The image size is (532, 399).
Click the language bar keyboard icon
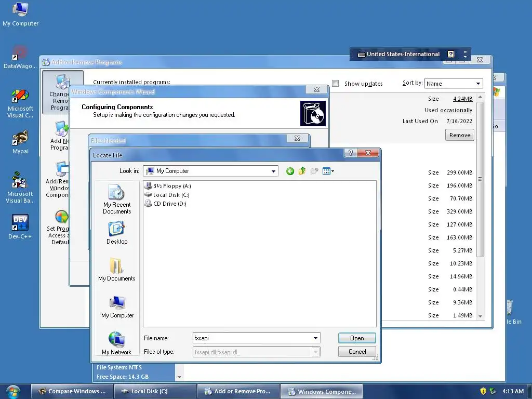[362, 54]
